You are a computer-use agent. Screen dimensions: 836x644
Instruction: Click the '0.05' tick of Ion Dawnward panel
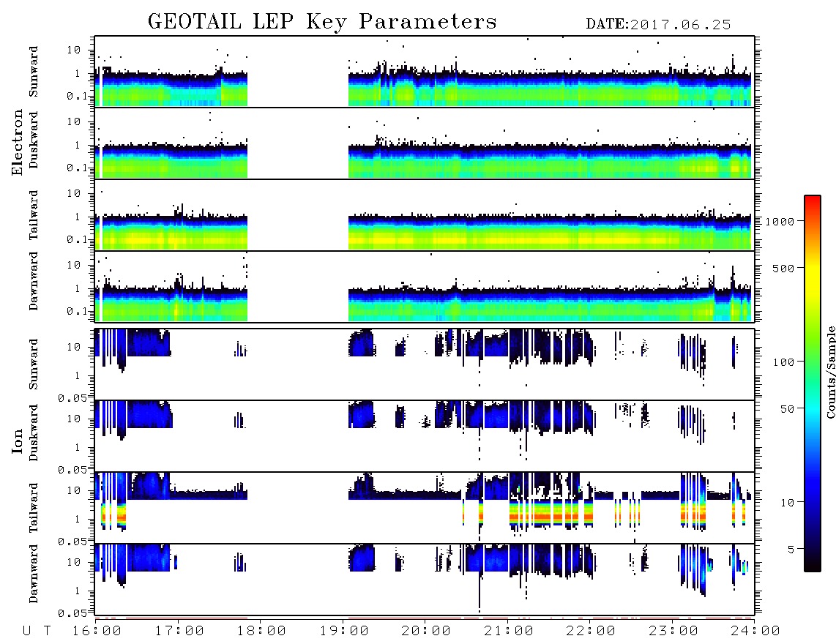click(x=72, y=613)
